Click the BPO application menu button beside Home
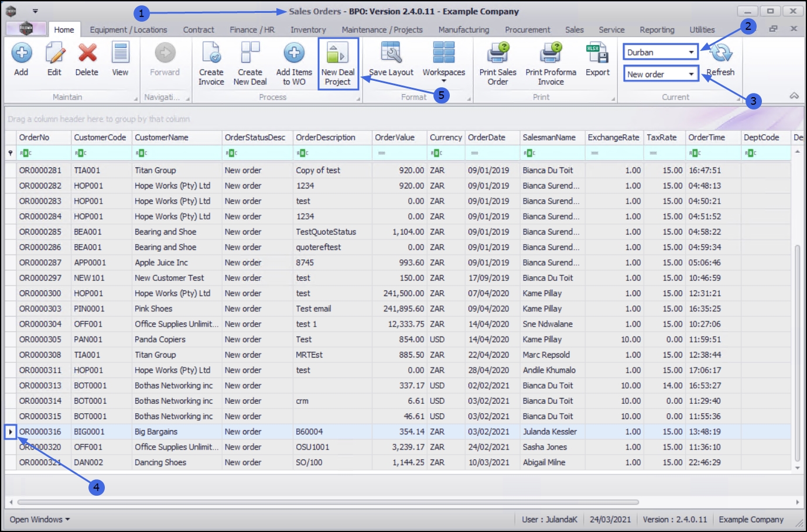Image resolution: width=807 pixels, height=532 pixels. click(26, 29)
